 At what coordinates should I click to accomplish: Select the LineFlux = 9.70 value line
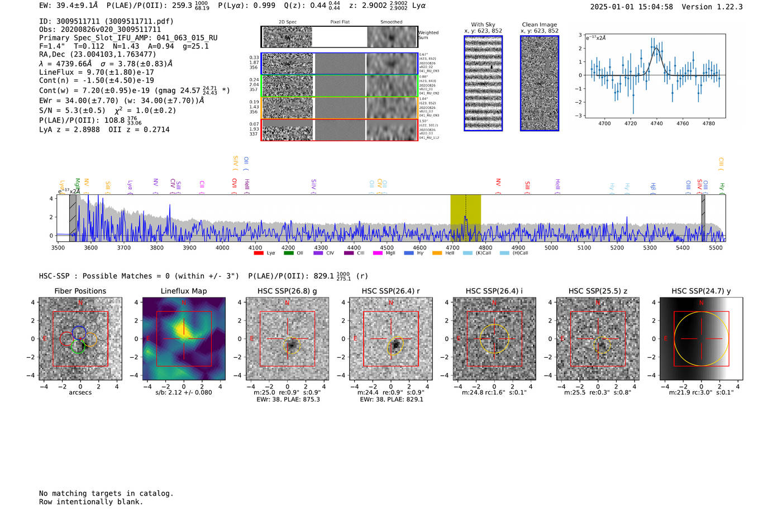[97, 72]
